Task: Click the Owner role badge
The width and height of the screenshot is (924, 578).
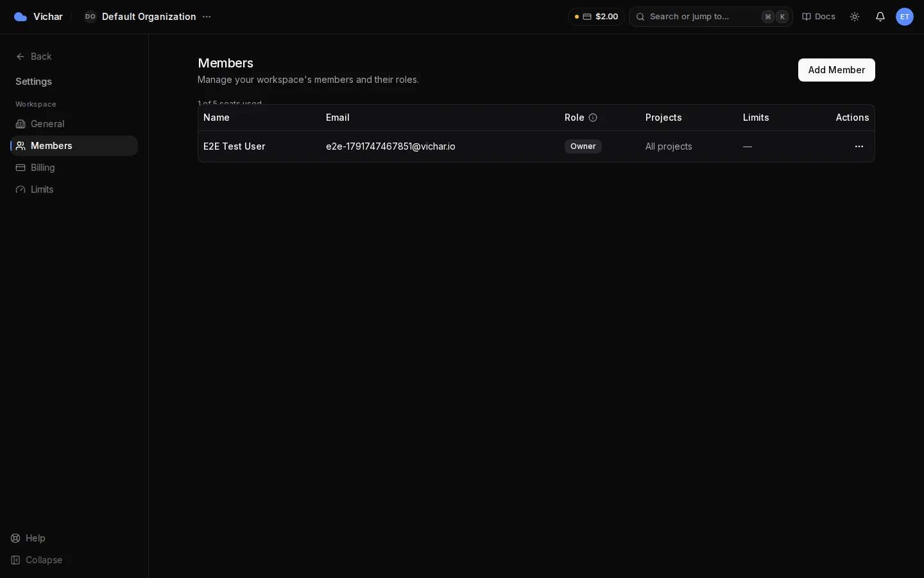Action: [x=583, y=146]
